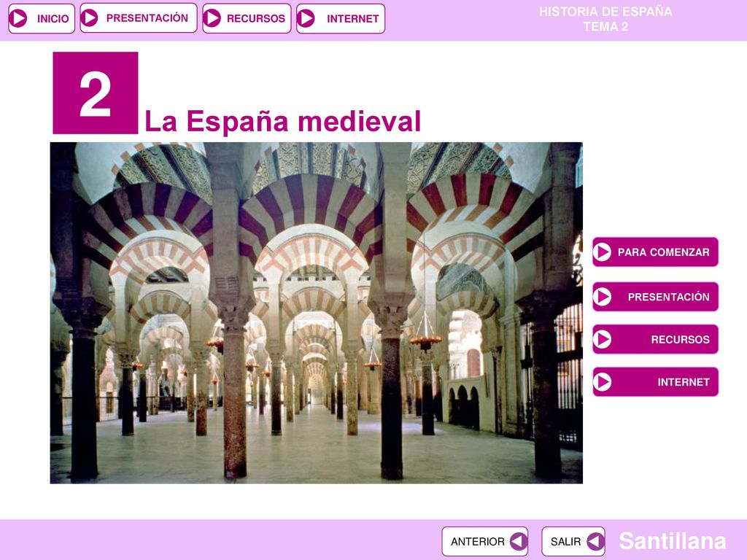Click the play arrow icon on top RECURSOS
The height and width of the screenshot is (560, 747).
pyautogui.click(x=212, y=18)
